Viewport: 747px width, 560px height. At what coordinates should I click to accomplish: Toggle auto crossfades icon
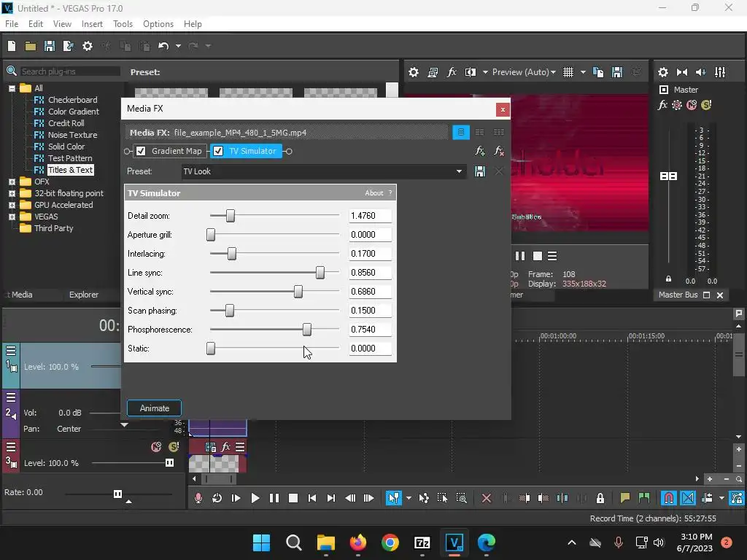tap(687, 498)
